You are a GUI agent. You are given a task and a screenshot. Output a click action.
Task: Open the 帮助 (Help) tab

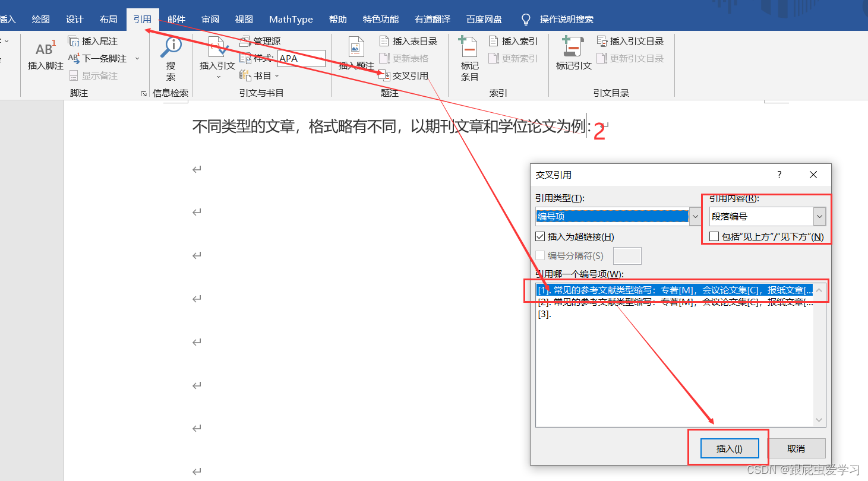click(338, 20)
